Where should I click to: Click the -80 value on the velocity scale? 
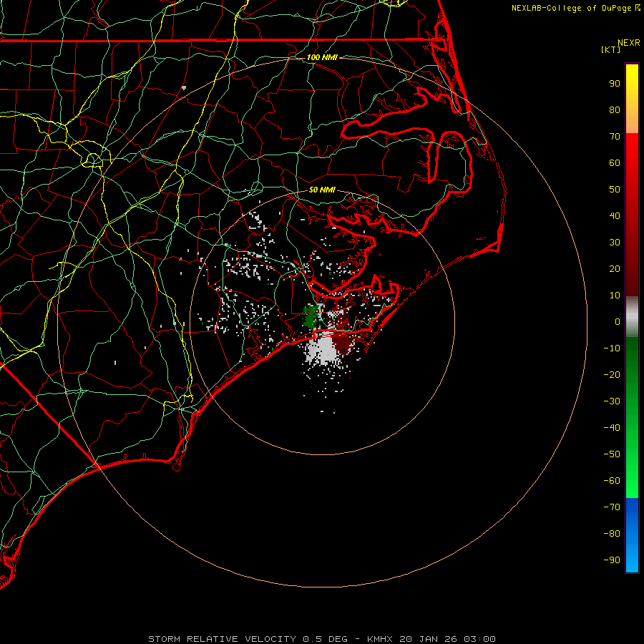tap(612, 534)
